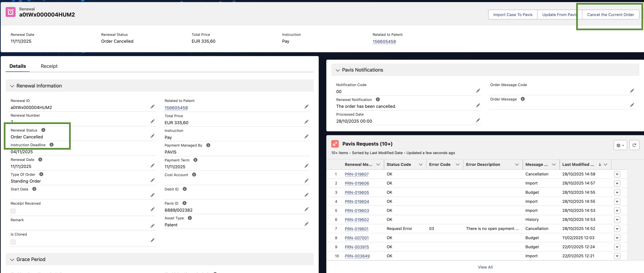This screenshot has width=644, height=273.
Task: Click the pencil icon next to Total Price
Action: click(306, 122)
